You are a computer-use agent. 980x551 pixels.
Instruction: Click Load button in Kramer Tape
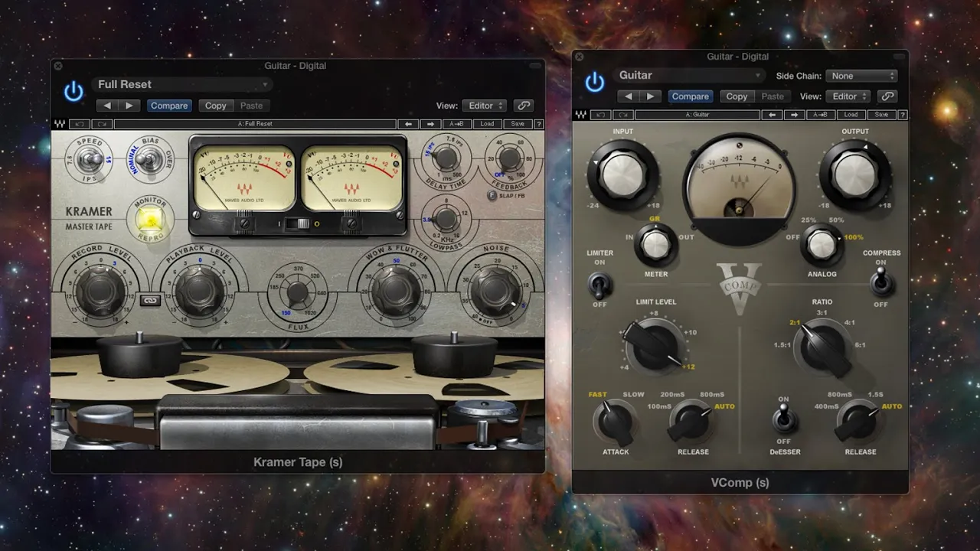point(488,124)
